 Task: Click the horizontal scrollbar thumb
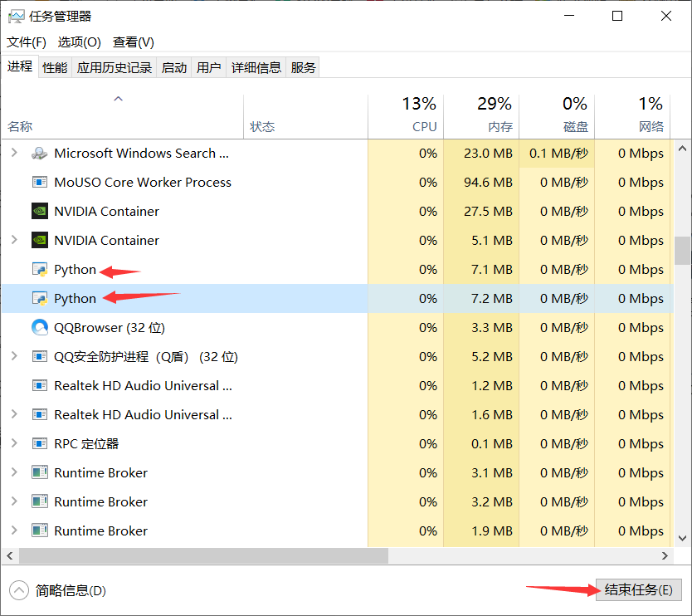(203, 555)
